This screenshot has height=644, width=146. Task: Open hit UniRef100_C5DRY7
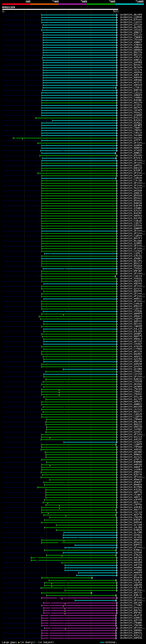coord(131,128)
